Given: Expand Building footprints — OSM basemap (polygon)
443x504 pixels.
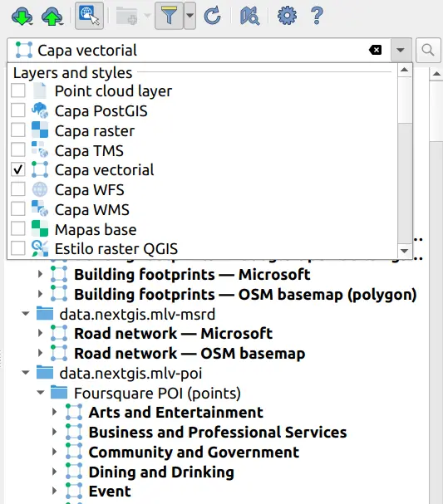Looking at the screenshot, I should click(x=40, y=294).
